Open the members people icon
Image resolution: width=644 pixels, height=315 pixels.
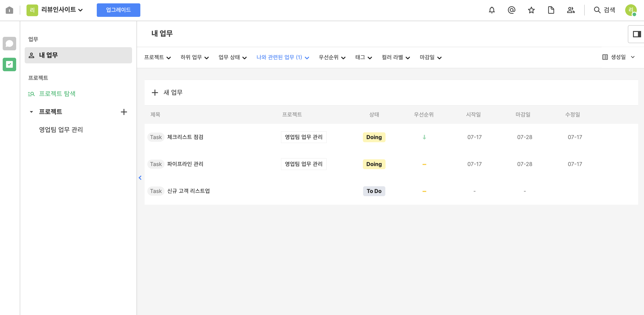(571, 10)
